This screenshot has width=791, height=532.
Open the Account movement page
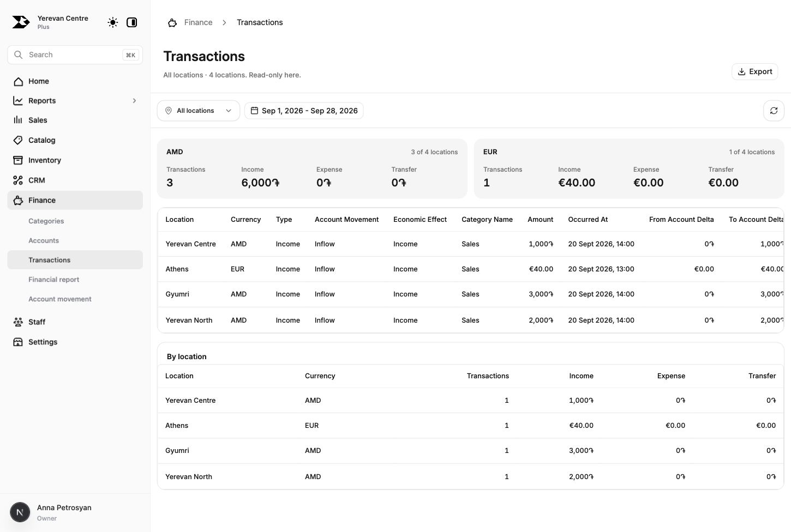[x=60, y=299]
